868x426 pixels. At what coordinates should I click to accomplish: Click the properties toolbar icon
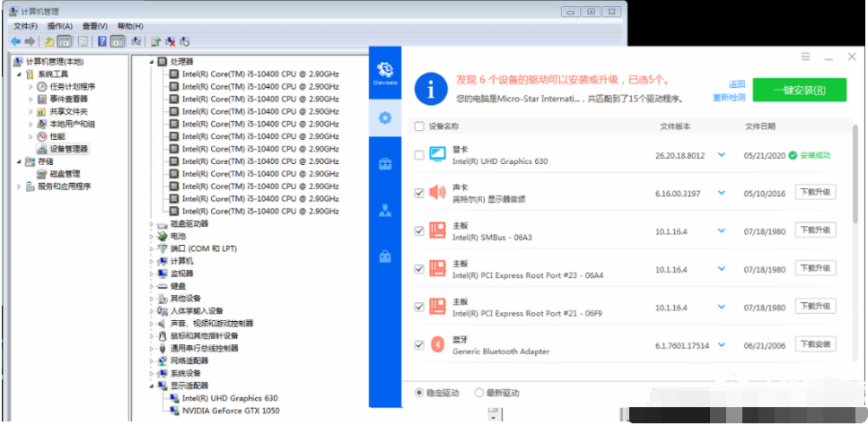pos(83,41)
